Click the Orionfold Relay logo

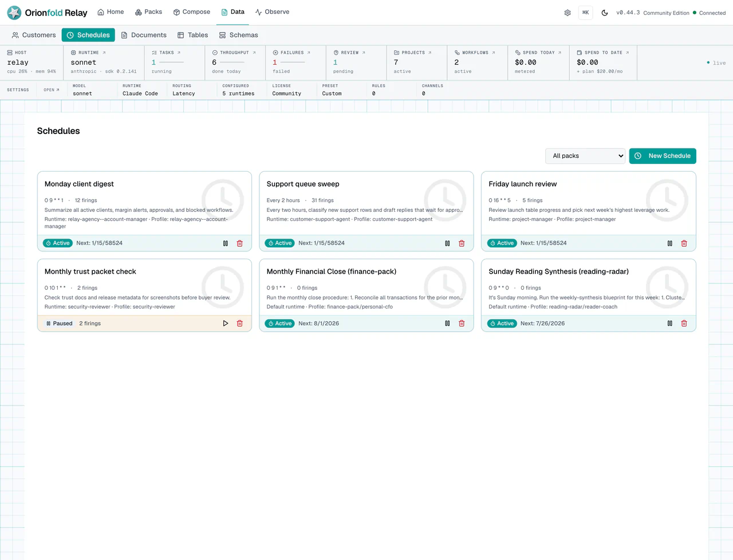click(48, 13)
